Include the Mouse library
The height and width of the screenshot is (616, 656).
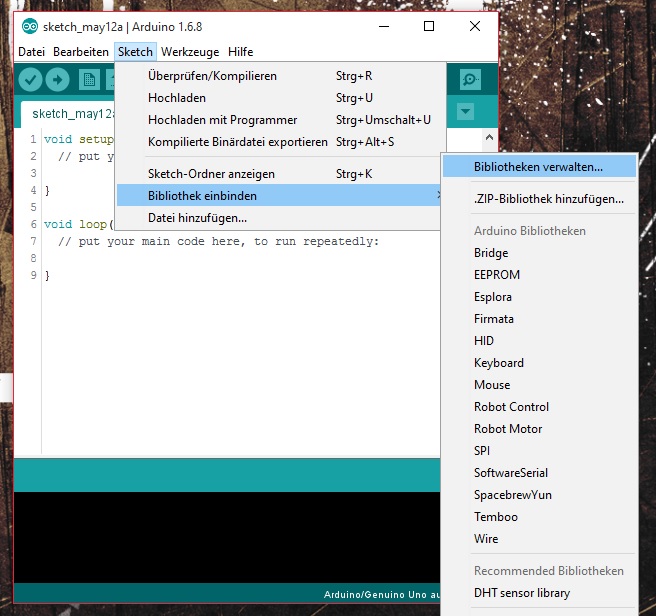click(539, 385)
